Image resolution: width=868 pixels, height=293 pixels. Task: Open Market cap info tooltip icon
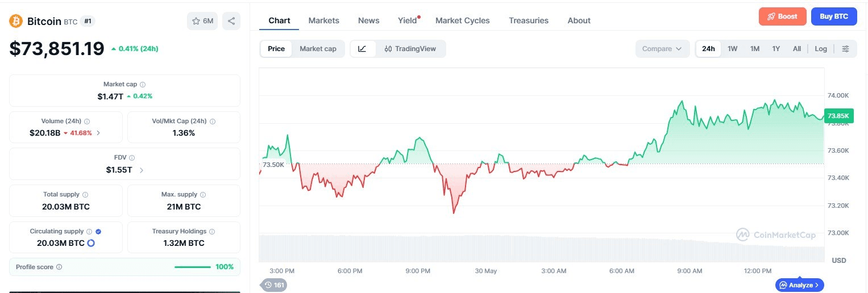[x=143, y=84]
